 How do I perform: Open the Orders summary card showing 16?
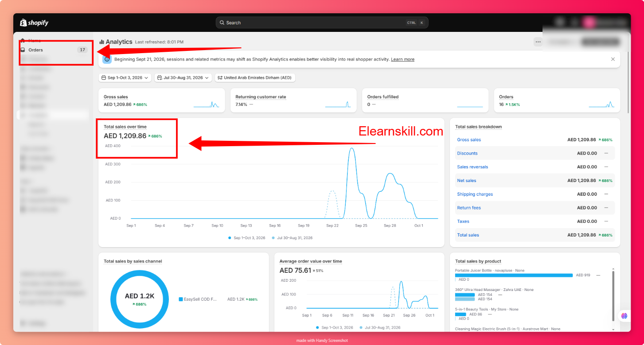(557, 101)
